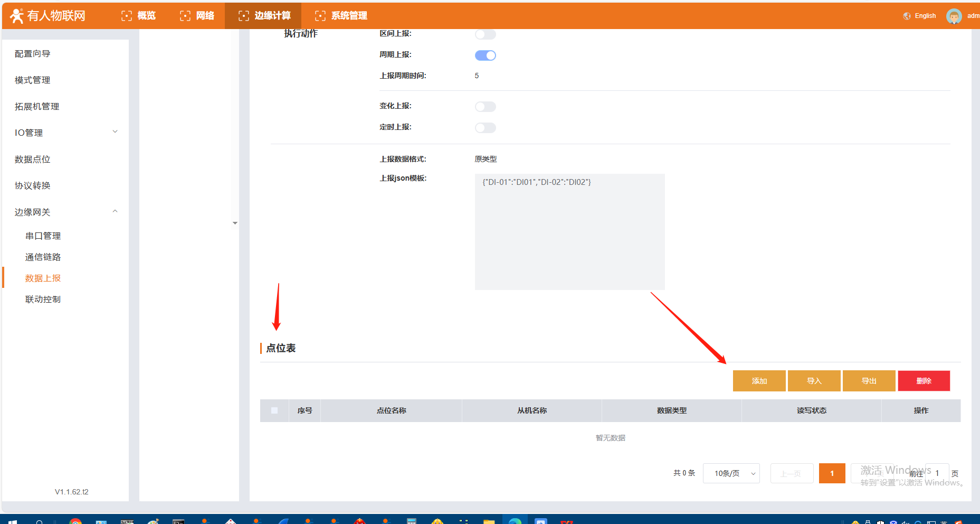Turn on the 变化上报 switch
This screenshot has height=524, width=980.
(485, 107)
